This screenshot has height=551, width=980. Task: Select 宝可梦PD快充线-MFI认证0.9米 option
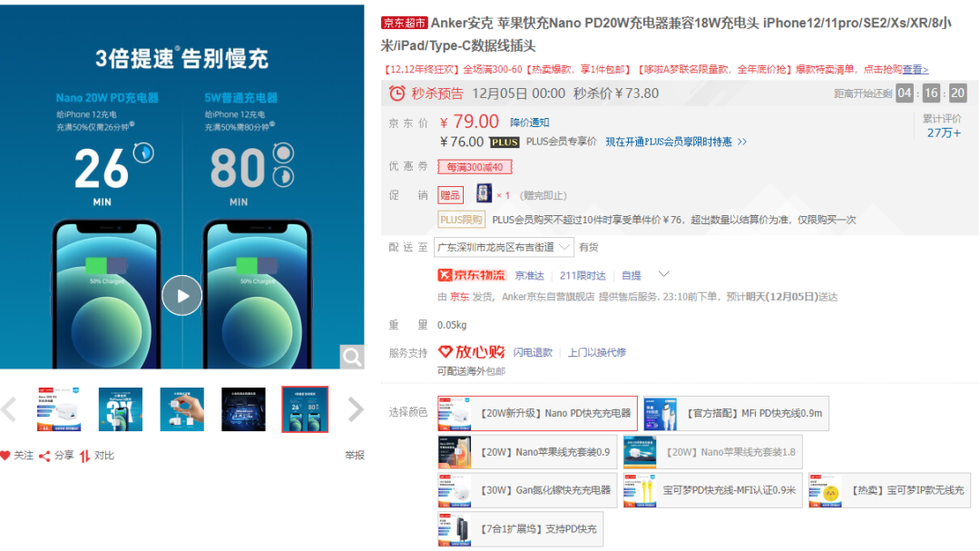712,490
